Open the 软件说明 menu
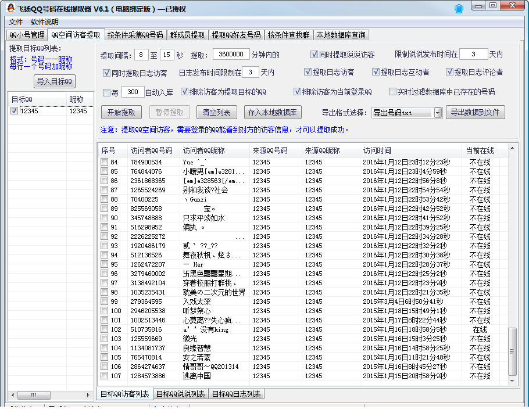 [x=45, y=22]
